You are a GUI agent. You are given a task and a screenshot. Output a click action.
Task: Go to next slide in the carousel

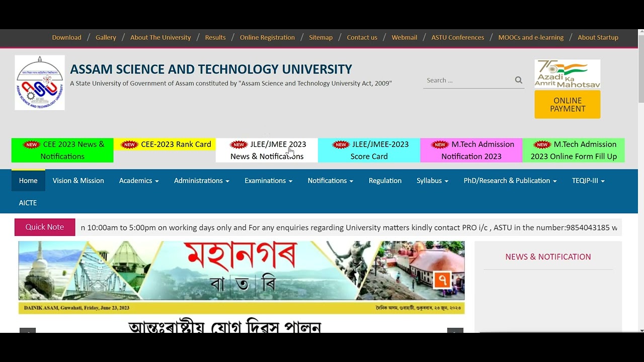click(x=455, y=330)
